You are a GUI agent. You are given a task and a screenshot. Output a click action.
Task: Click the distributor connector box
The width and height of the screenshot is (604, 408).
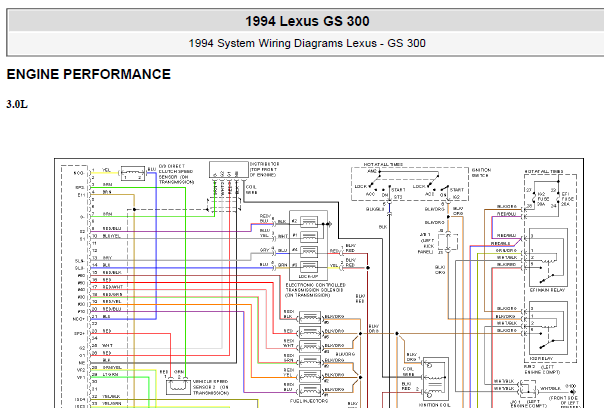click(229, 170)
